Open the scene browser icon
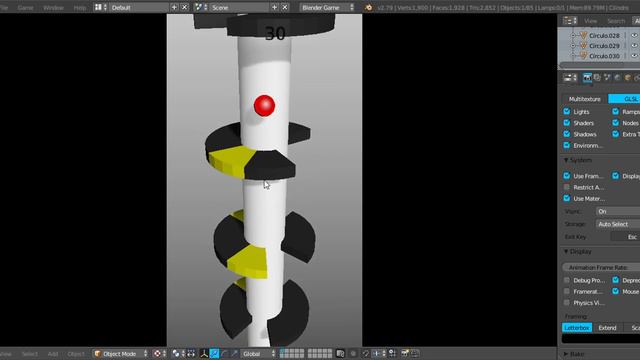The image size is (640, 360). [x=200, y=7]
